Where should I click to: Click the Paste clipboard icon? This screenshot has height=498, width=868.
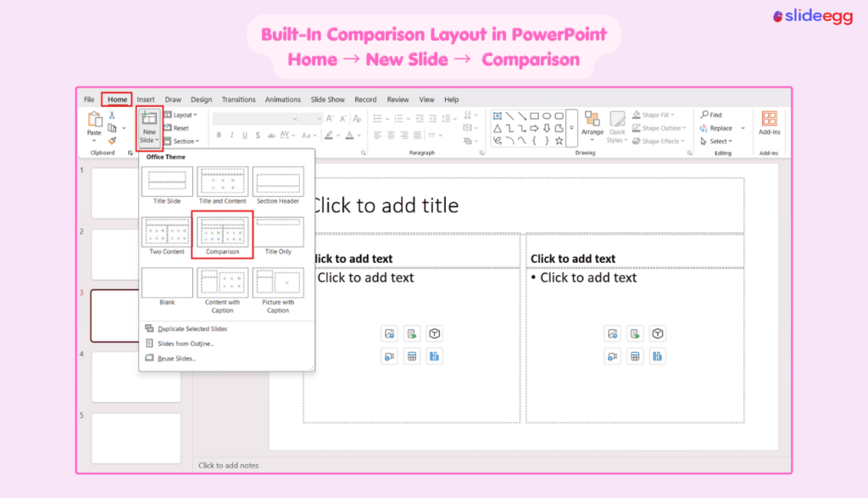pos(95,120)
